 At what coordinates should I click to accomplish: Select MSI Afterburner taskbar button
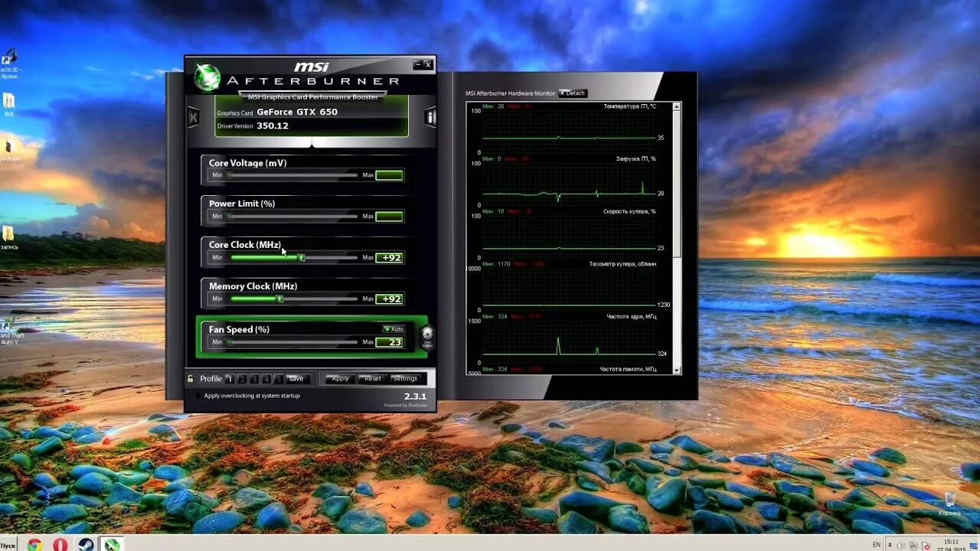pos(112,544)
